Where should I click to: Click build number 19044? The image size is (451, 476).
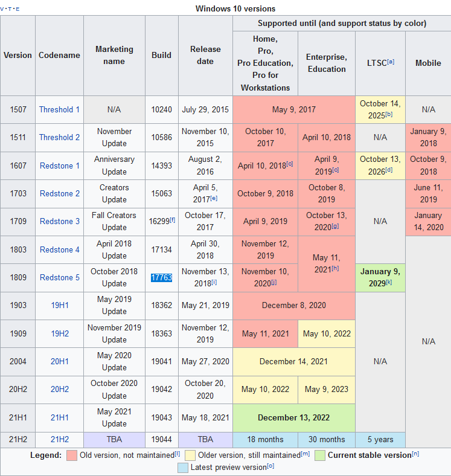click(x=161, y=439)
